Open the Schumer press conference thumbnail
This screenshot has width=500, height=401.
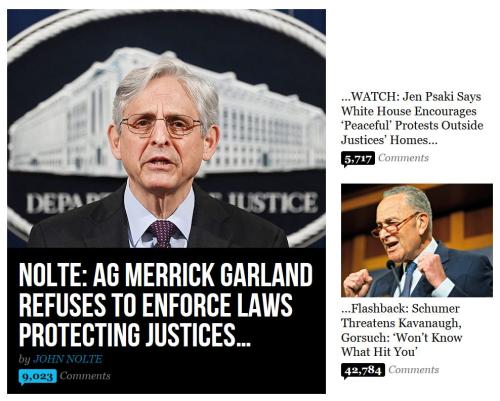pyautogui.click(x=417, y=240)
